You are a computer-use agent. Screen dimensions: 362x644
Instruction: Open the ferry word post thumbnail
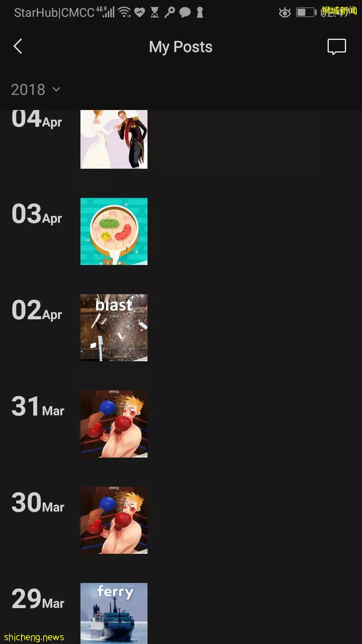click(x=114, y=613)
